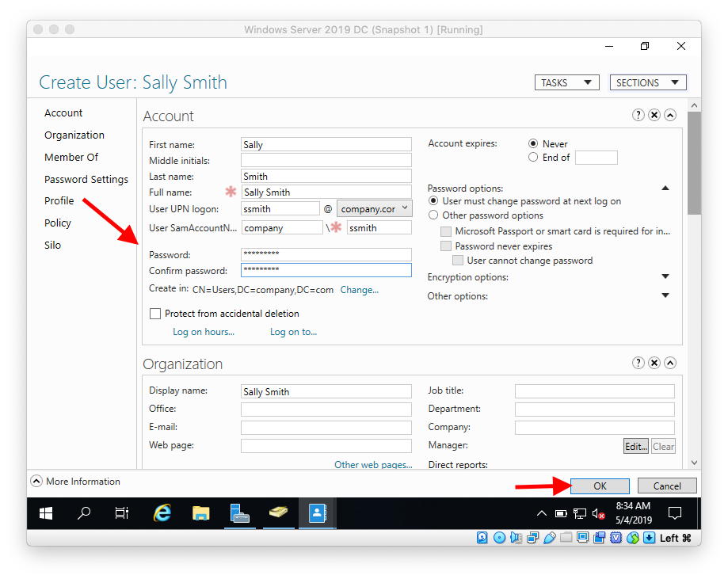This screenshot has width=728, height=579.
Task: Go to Organization in left navigation
Action: coord(74,135)
